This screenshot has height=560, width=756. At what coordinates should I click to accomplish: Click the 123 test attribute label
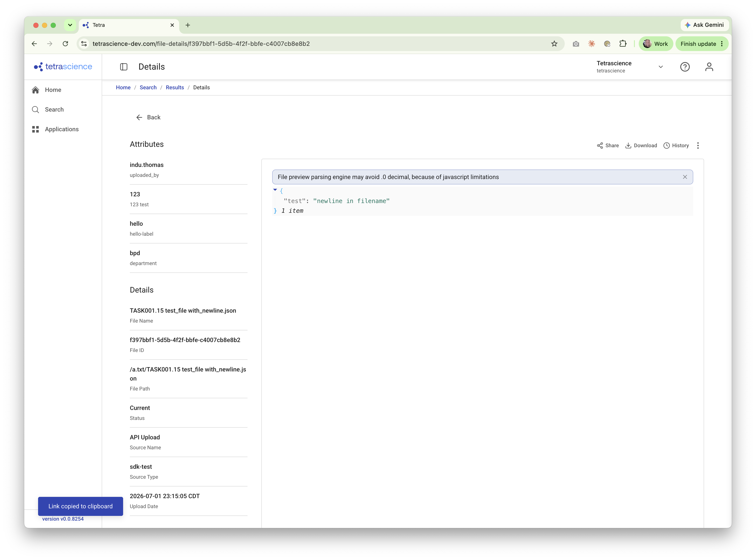tap(139, 204)
